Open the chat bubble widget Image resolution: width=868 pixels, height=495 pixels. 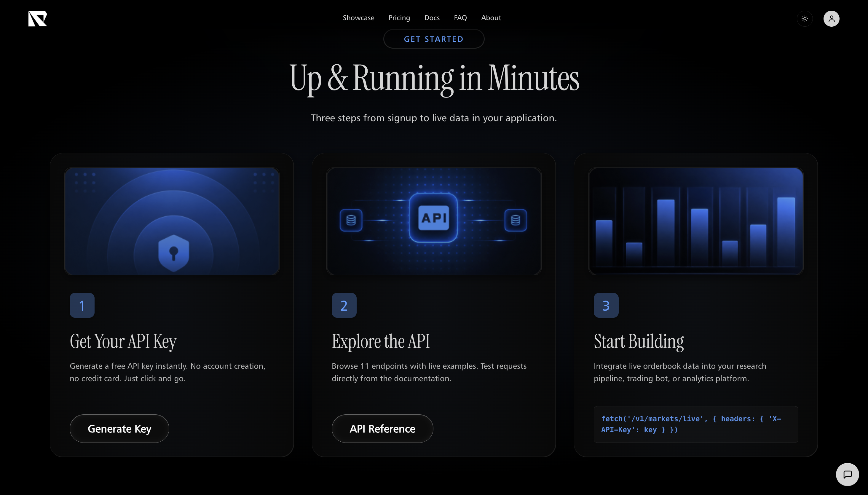[x=847, y=474]
